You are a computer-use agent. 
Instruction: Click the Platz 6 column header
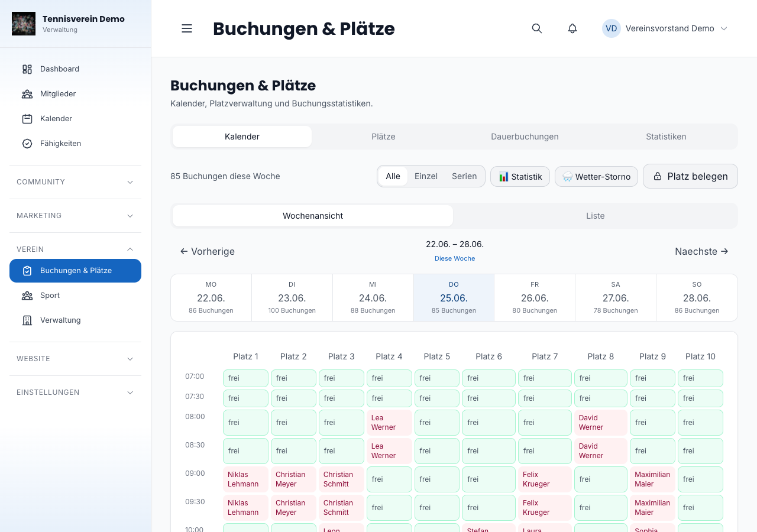[489, 356]
